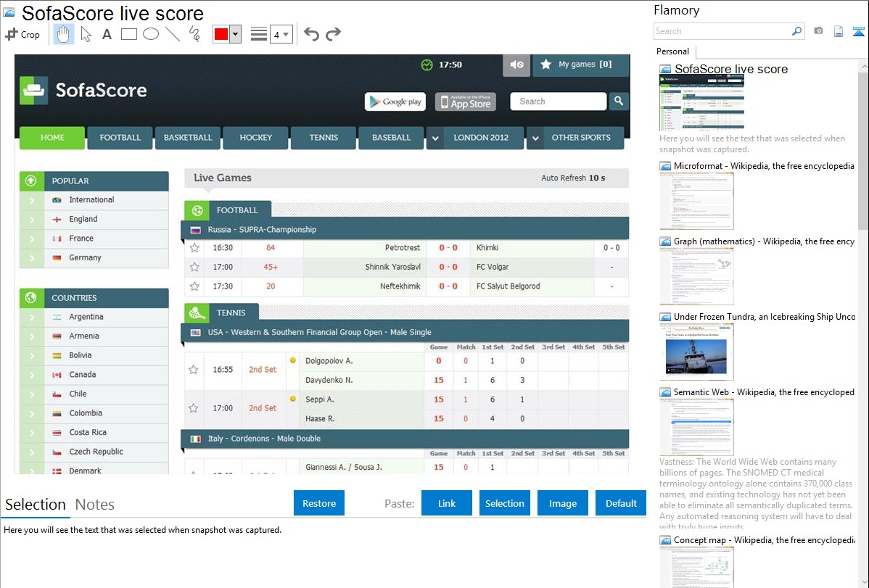The height and width of the screenshot is (588, 869).
Task: Open the LONDON 2012 tab
Action: [480, 138]
